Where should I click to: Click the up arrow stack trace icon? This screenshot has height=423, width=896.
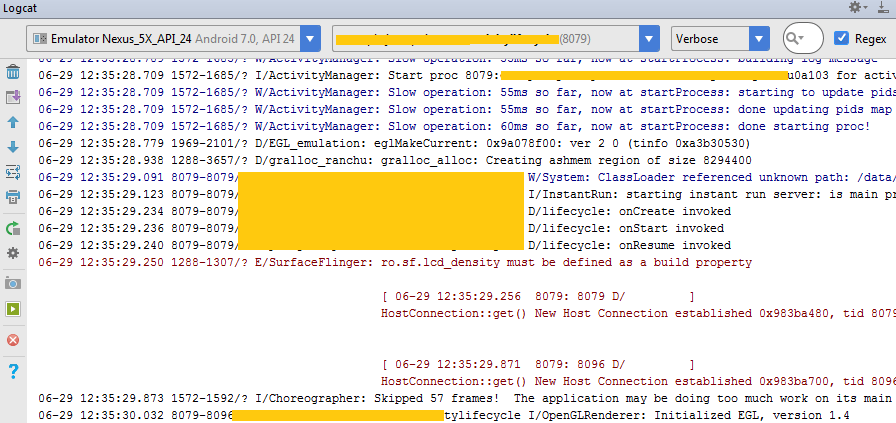13,122
